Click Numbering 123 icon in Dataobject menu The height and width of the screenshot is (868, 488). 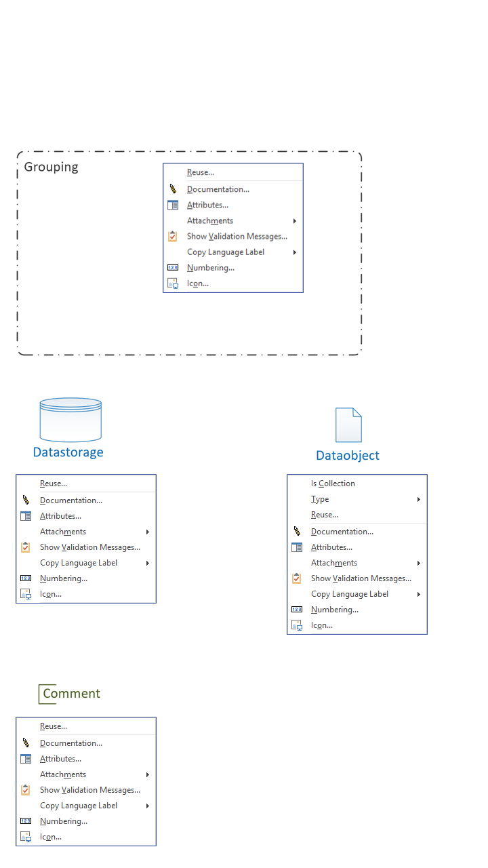point(297,610)
